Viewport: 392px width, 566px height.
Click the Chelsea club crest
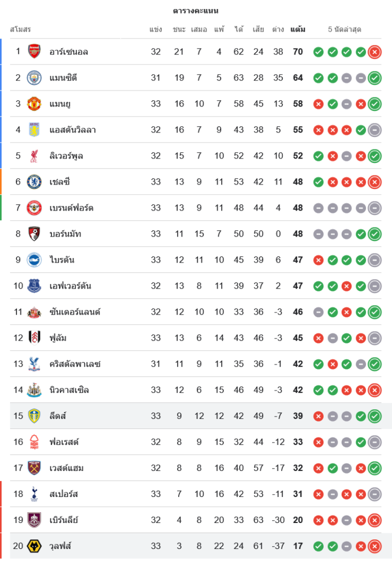pyautogui.click(x=35, y=182)
